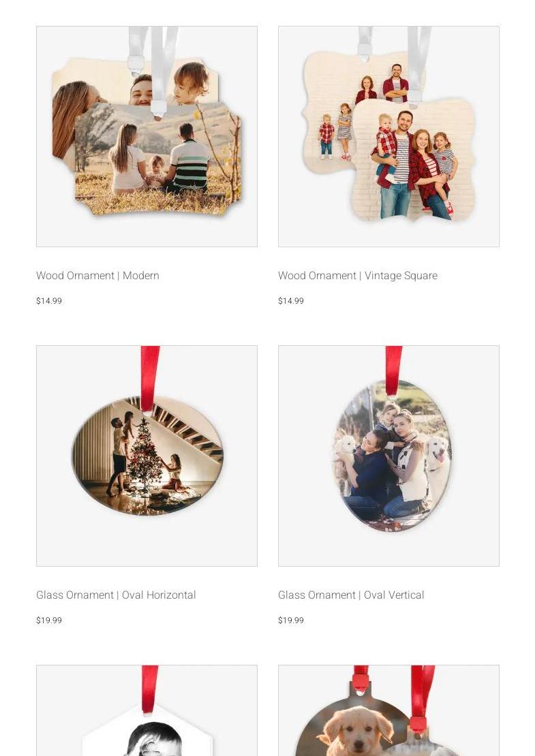The image size is (535, 756).
Task: Click the Christmas tree in the oval ornament photo
Action: point(144,456)
